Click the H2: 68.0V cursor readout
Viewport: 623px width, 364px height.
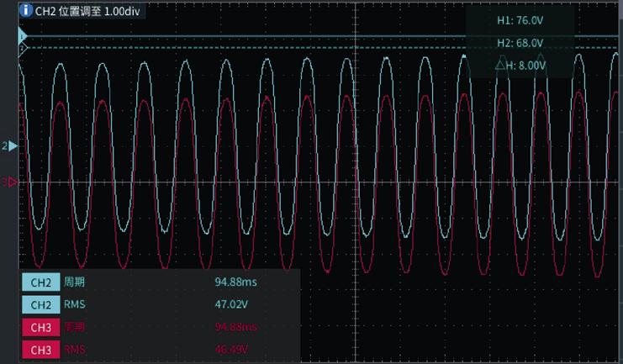tap(520, 43)
